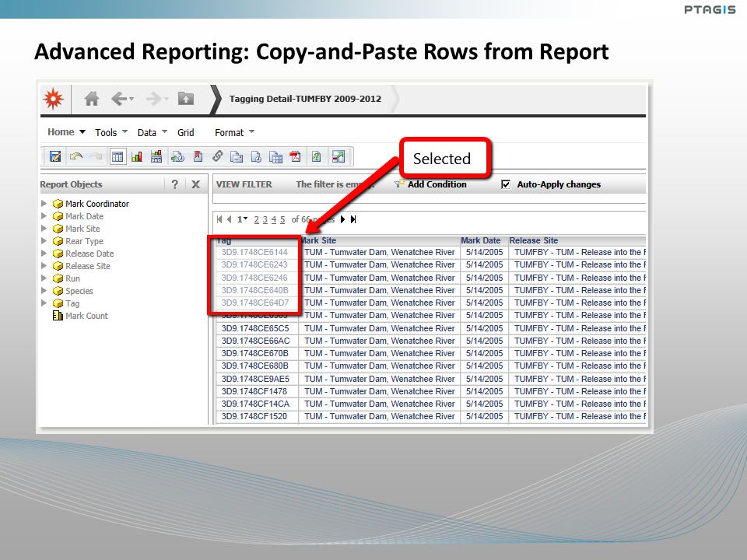Open the Tools menu
Screen dimensions: 747x560
pos(111,132)
